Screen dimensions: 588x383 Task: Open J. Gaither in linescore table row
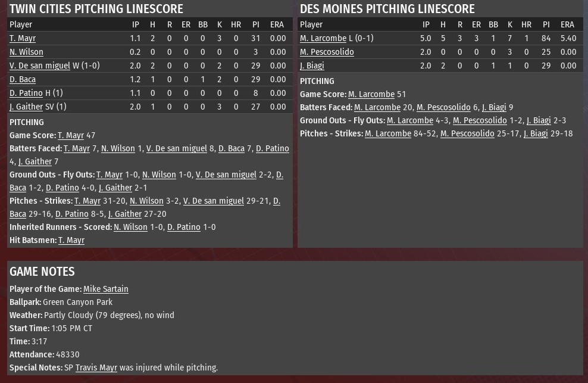(26, 107)
